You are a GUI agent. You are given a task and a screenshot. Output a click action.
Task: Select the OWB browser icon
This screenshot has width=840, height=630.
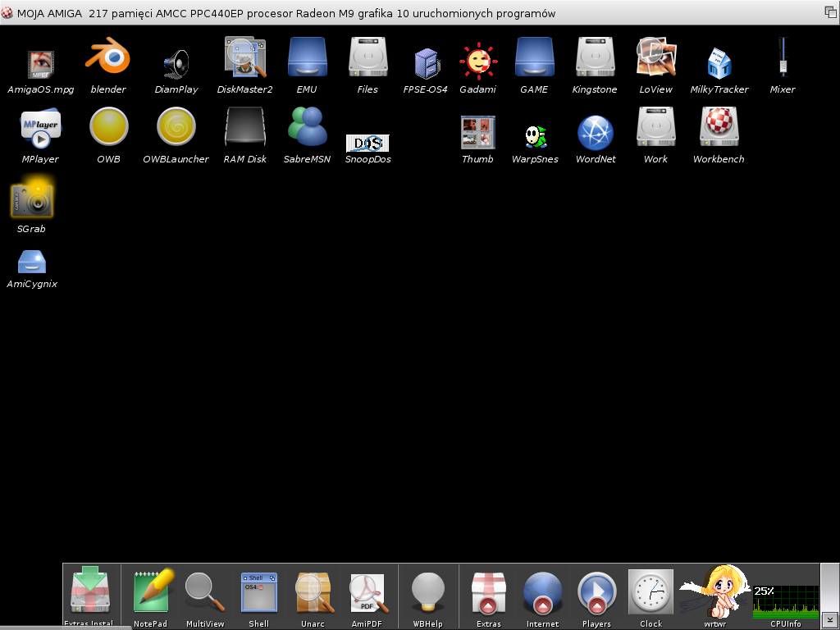pyautogui.click(x=109, y=126)
